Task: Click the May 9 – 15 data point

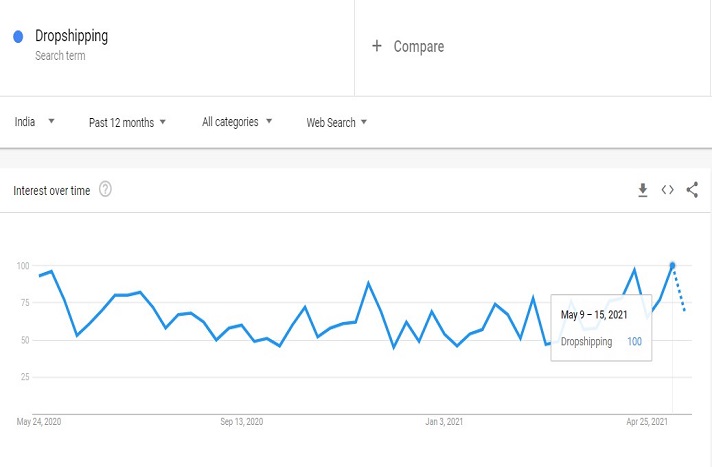Action: [672, 265]
